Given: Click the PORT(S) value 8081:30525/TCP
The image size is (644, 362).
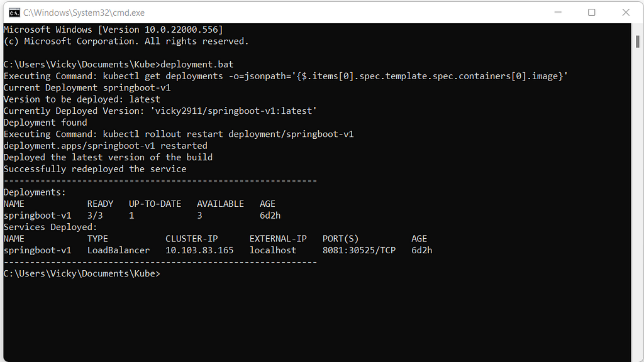Looking at the screenshot, I should click(359, 250).
